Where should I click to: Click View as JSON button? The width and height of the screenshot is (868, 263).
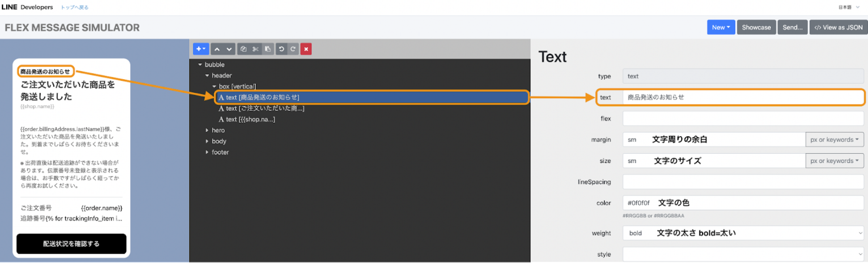coord(838,28)
